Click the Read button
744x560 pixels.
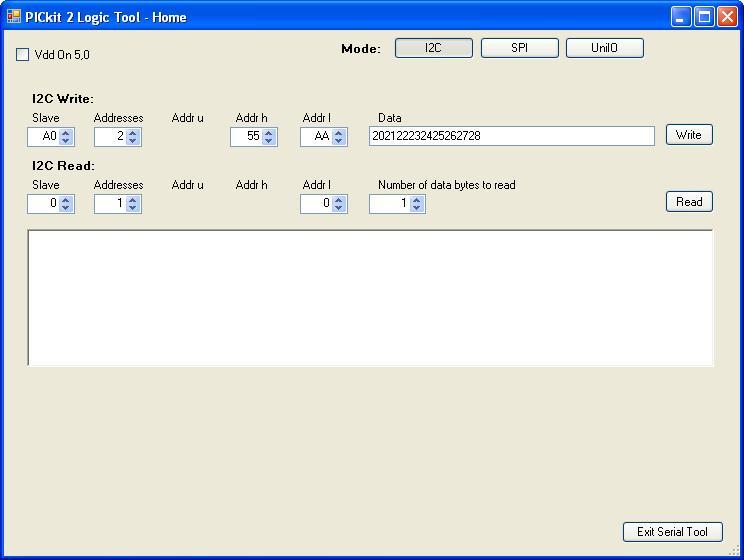click(x=689, y=202)
